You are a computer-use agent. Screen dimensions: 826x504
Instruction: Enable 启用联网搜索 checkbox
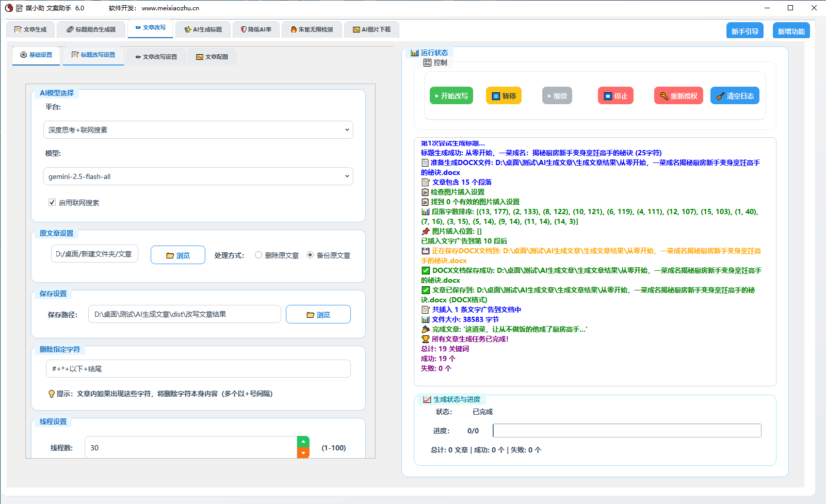point(52,202)
